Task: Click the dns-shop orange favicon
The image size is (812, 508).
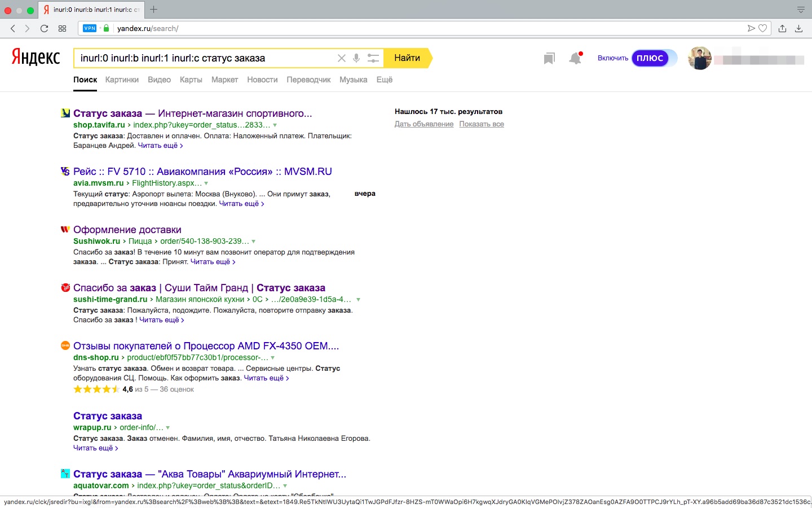Action: click(65, 345)
